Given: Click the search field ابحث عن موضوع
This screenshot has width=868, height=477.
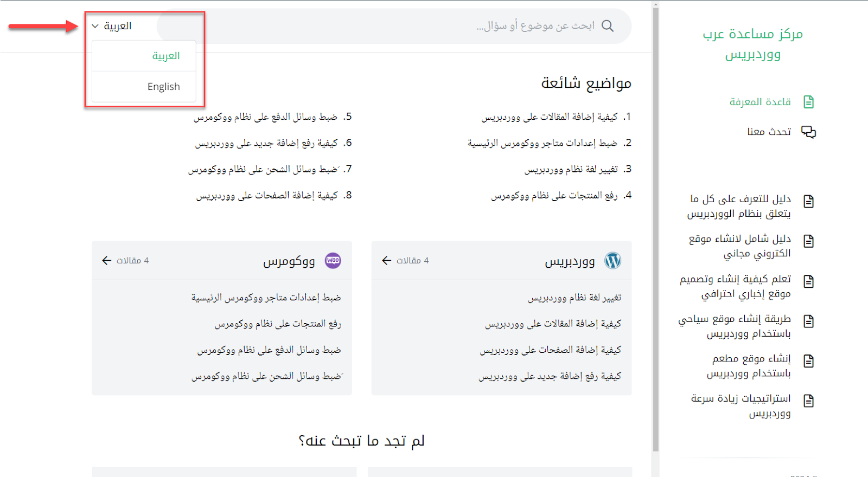Looking at the screenshot, I should click(394, 26).
